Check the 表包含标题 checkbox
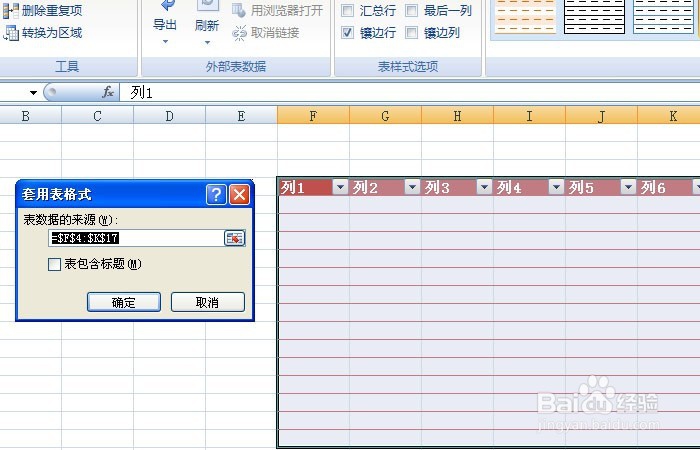This screenshot has height=450, width=700. pyautogui.click(x=54, y=264)
